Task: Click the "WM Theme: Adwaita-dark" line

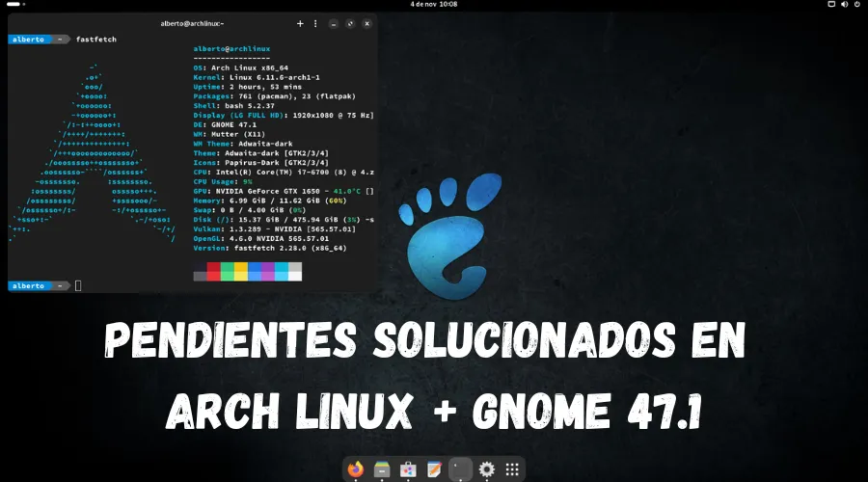Action: click(x=243, y=144)
